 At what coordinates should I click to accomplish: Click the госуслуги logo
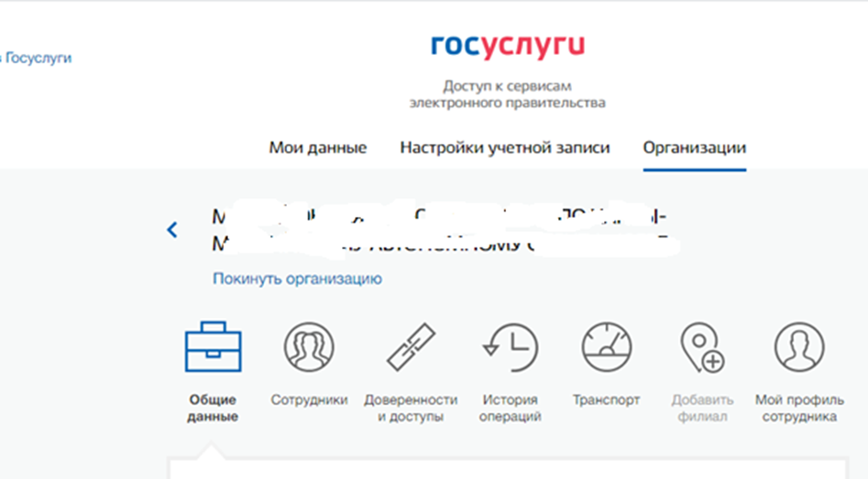point(508,47)
